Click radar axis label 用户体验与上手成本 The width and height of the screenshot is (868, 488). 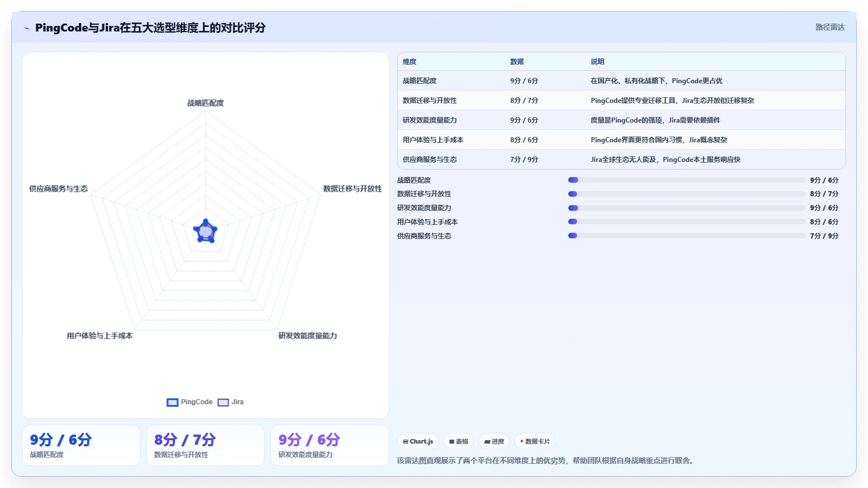100,336
